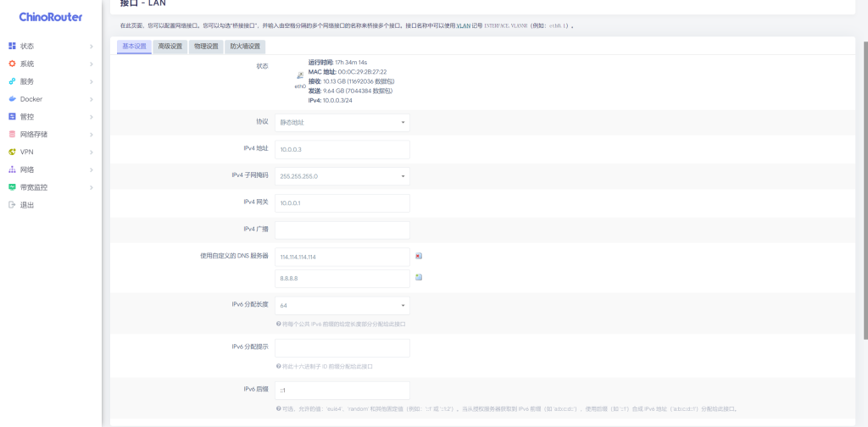Open the 服务 sidebar menu item
This screenshot has width=868, height=427.
51,82
